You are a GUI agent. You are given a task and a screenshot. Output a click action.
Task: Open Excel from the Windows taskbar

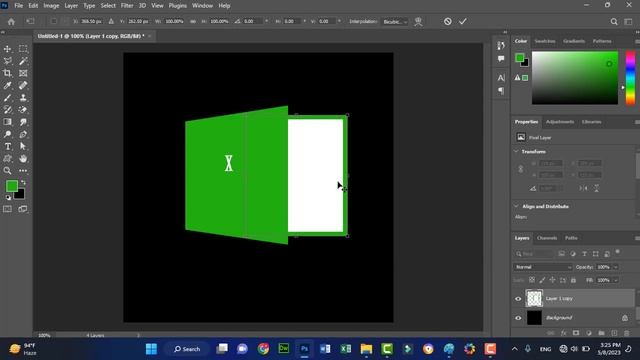click(x=346, y=349)
